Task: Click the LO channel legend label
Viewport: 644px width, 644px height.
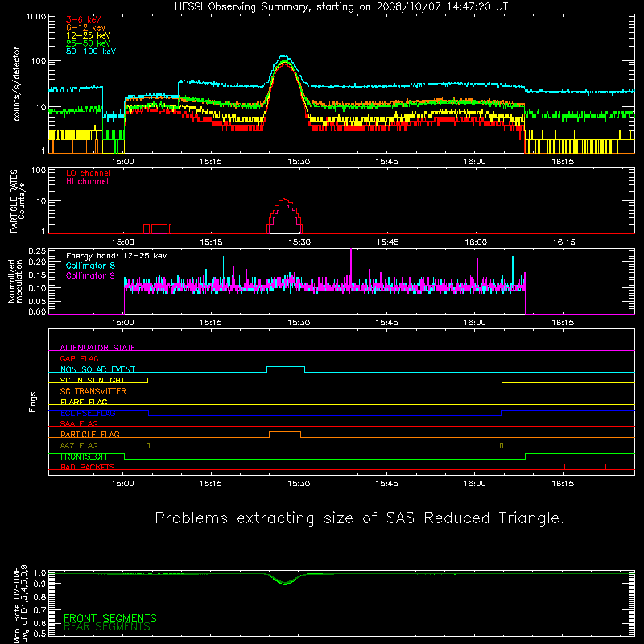Action: pyautogui.click(x=89, y=174)
